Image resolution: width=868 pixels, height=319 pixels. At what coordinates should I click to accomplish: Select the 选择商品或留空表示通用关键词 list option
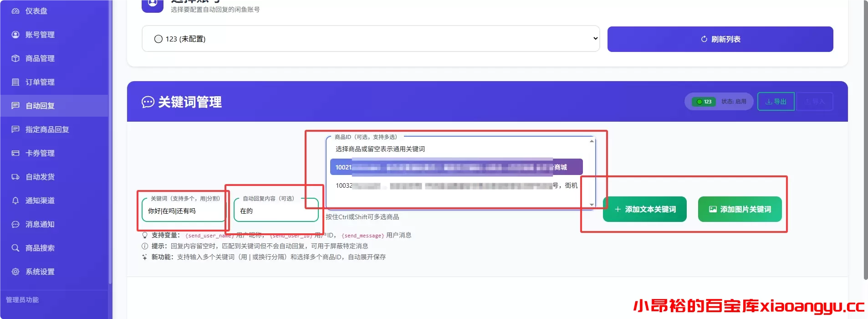tap(456, 149)
